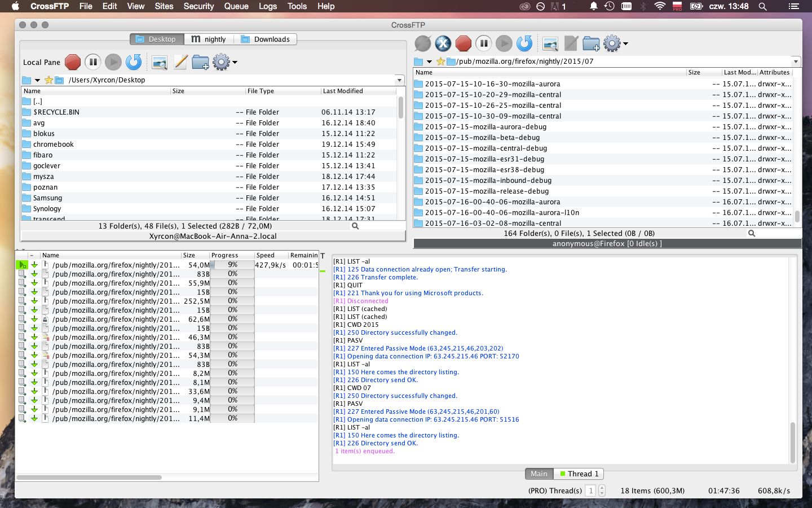Select the $RECYCLE.BIN folder

[x=209, y=112]
